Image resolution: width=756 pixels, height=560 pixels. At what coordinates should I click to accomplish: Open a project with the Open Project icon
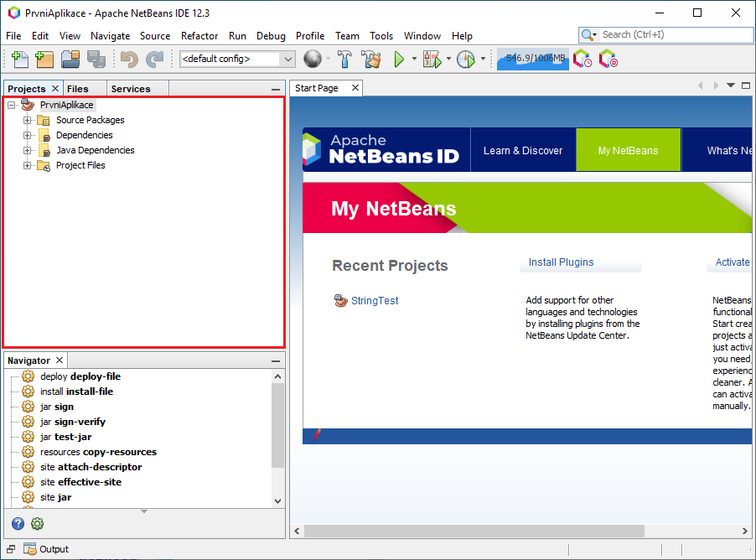tap(70, 59)
